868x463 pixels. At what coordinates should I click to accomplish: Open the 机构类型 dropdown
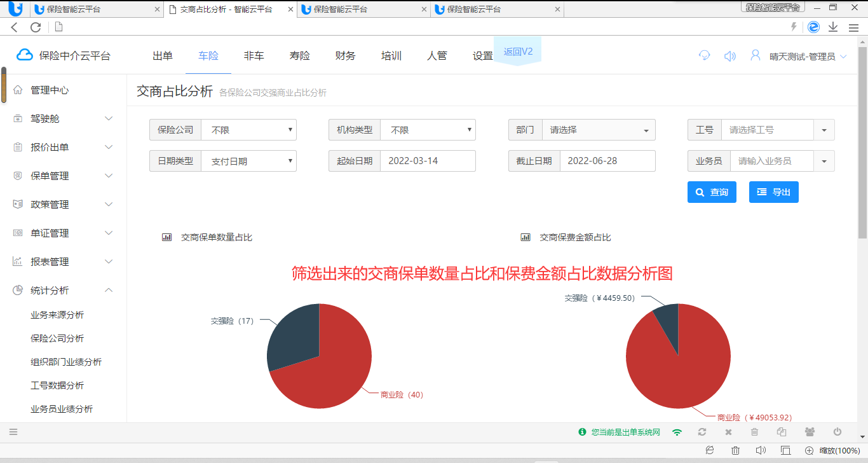(x=428, y=130)
